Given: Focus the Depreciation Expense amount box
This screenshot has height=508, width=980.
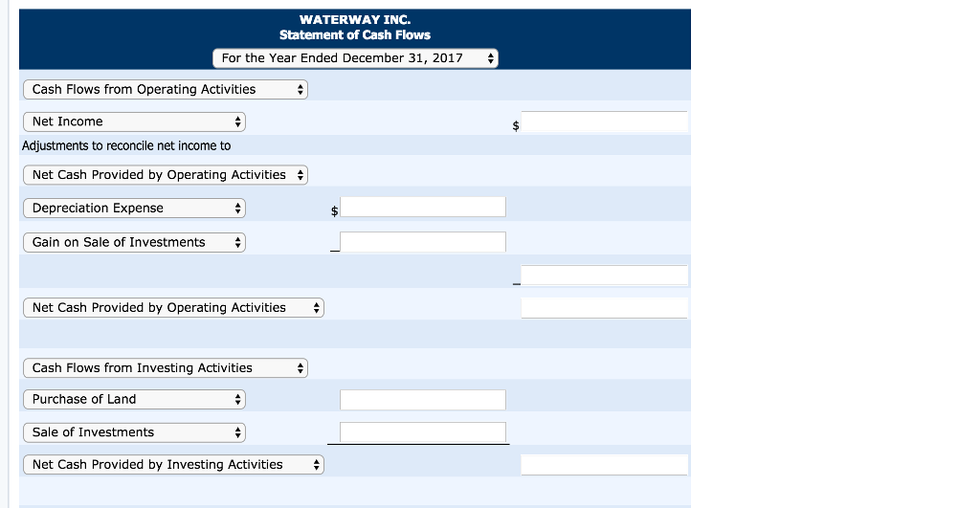Looking at the screenshot, I should coord(422,208).
